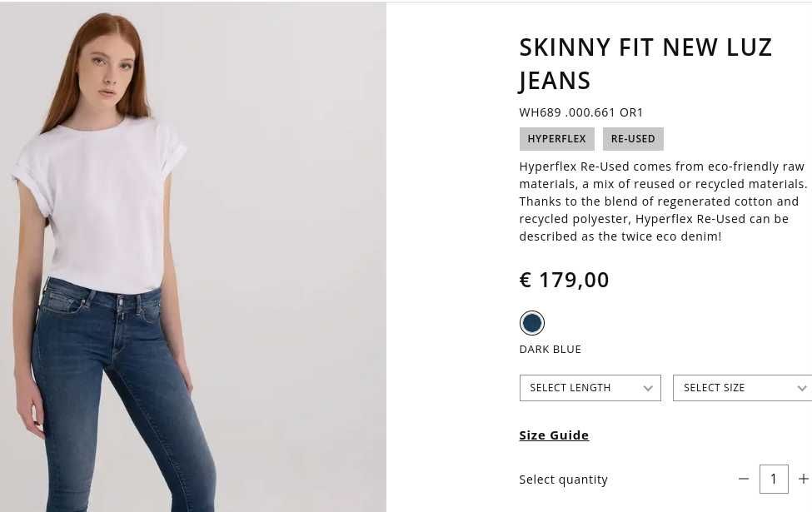The image size is (812, 512).
Task: Open the Select Length dropdown
Action: pyautogui.click(x=590, y=388)
